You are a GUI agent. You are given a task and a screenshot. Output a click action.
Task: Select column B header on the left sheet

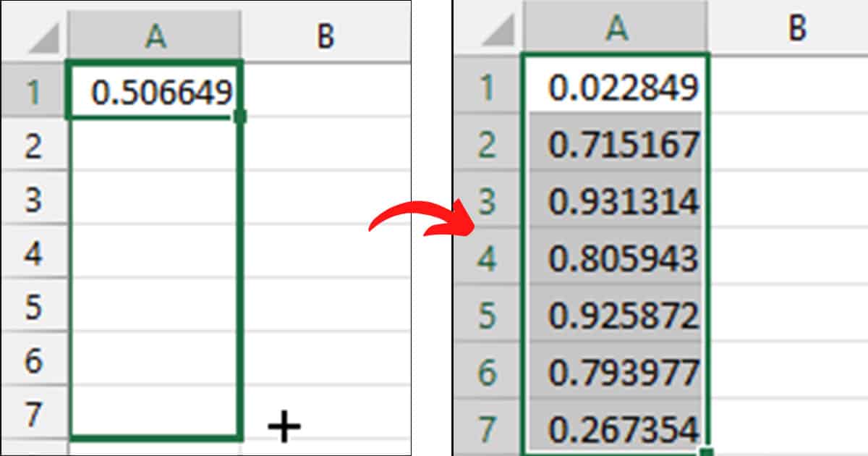(x=325, y=33)
